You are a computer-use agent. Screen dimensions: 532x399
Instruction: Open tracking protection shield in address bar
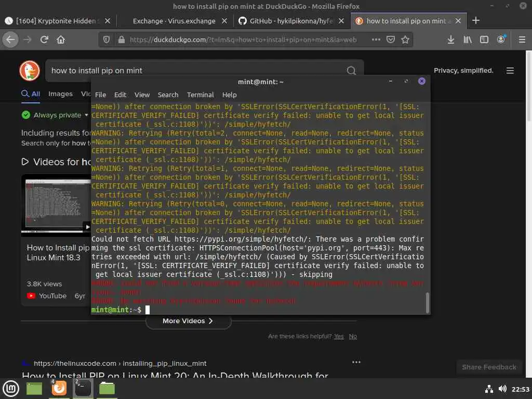pos(107,39)
